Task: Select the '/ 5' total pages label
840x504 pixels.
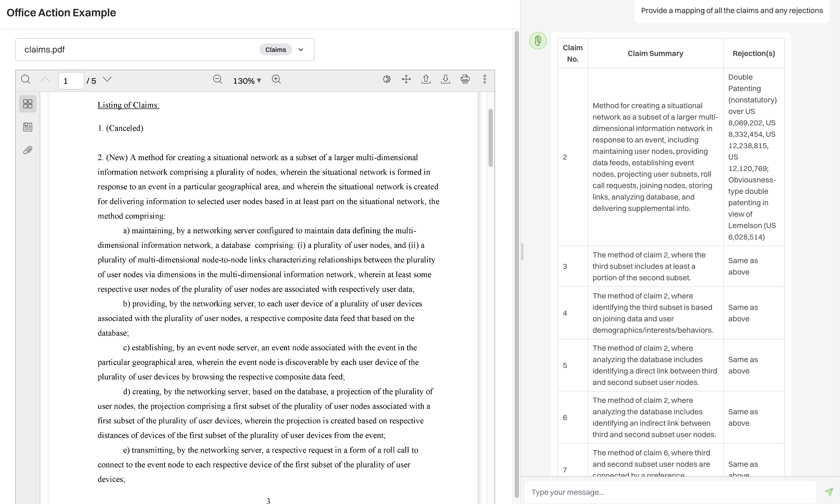Action: [91, 81]
